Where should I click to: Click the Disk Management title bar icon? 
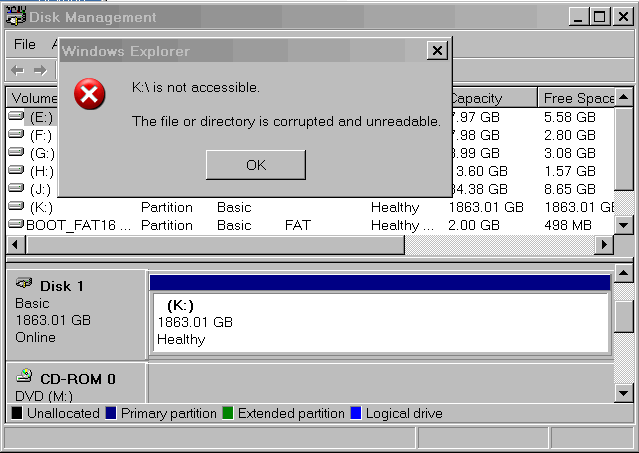pos(16,16)
